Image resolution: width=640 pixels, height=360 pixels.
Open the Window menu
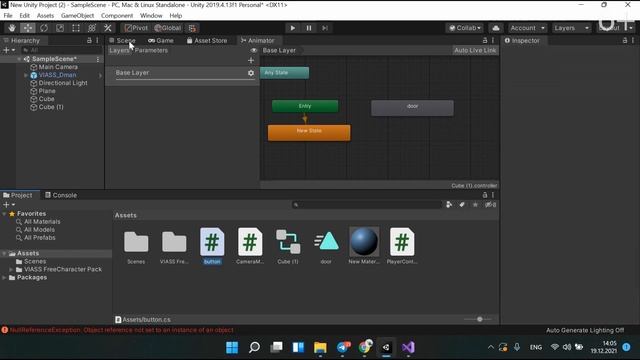[151, 16]
